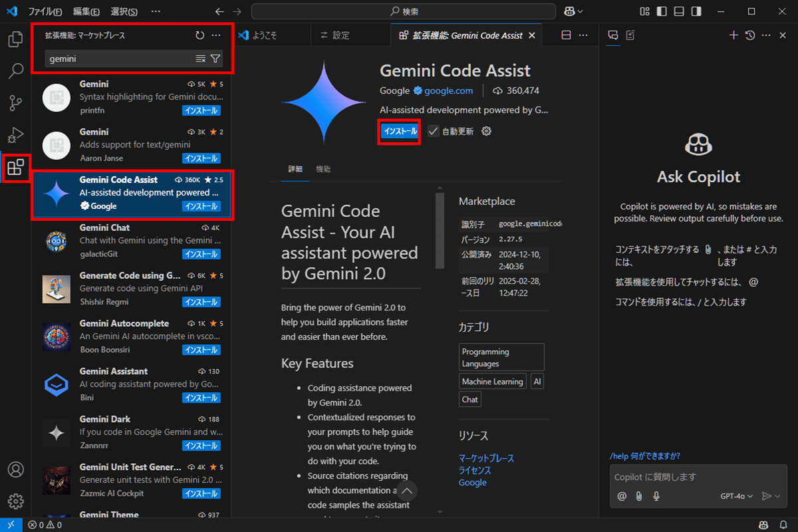This screenshot has width=798, height=532.
Task: Go back using the navigation arrow
Action: 220,11
